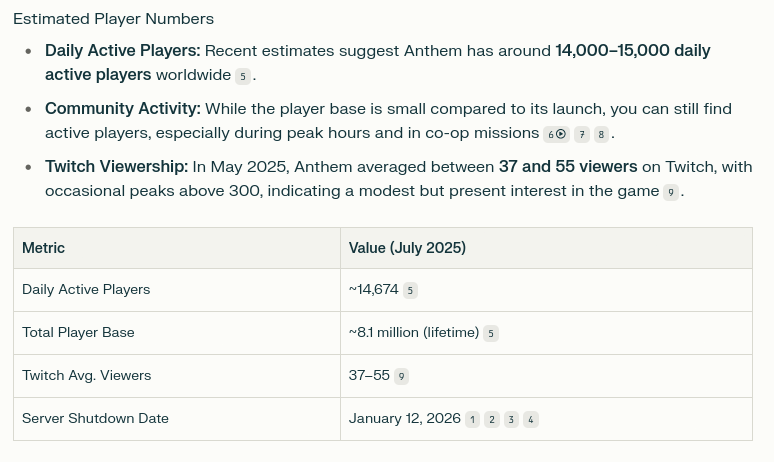Open citation 7 after "co-op missions"
This screenshot has height=462, width=774.
(582, 134)
